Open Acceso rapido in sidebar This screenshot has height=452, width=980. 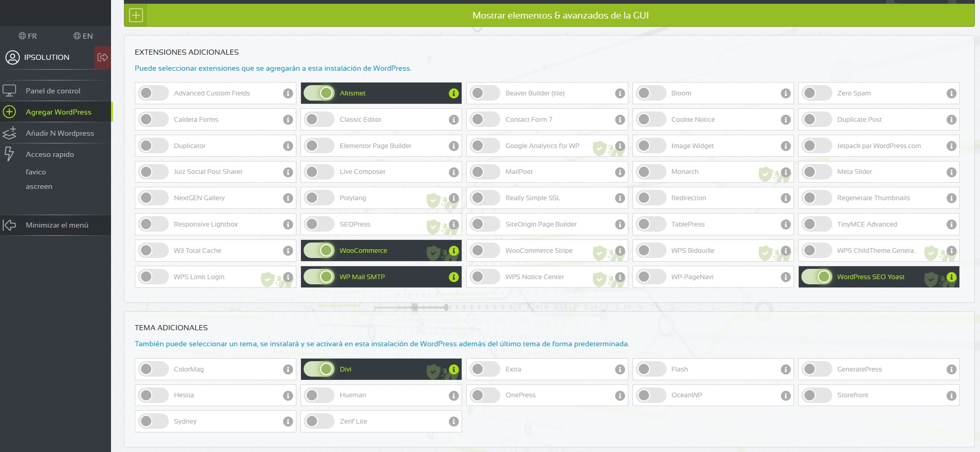pos(55,154)
